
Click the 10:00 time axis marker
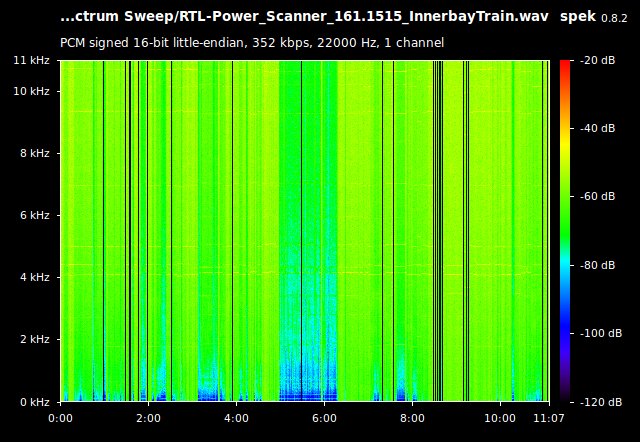click(500, 418)
